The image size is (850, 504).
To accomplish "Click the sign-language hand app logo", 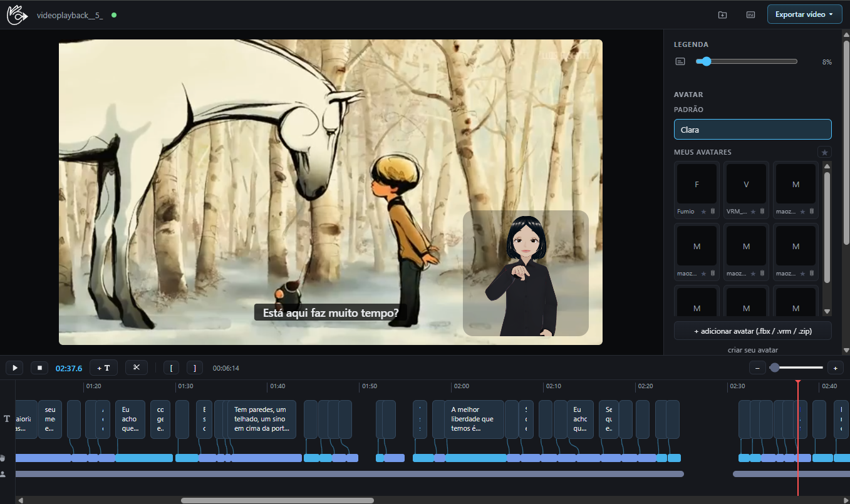I will [x=17, y=14].
